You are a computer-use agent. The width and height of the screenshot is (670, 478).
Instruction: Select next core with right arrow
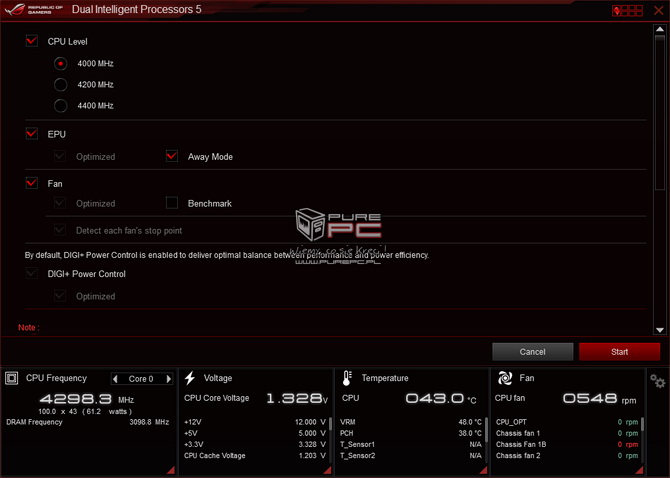pos(169,379)
